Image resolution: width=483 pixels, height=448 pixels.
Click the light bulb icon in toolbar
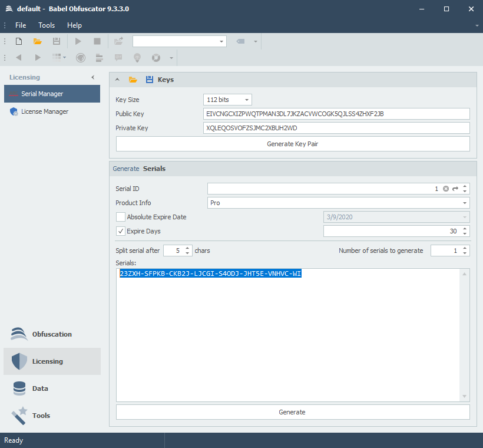pos(137,58)
